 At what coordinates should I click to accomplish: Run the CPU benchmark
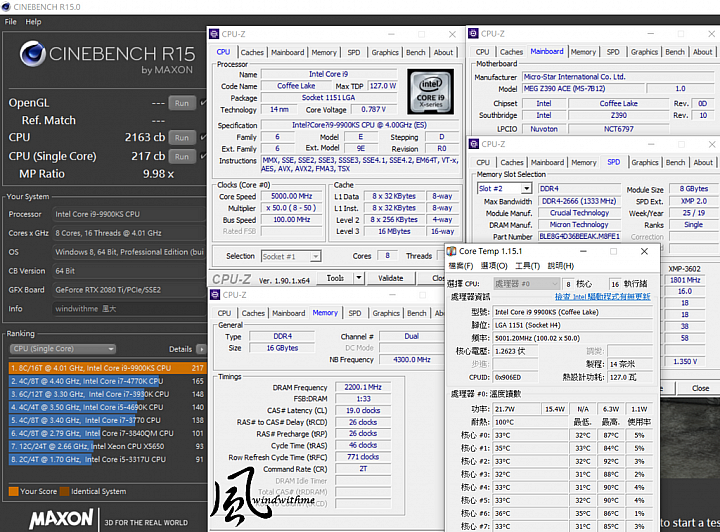tap(182, 137)
